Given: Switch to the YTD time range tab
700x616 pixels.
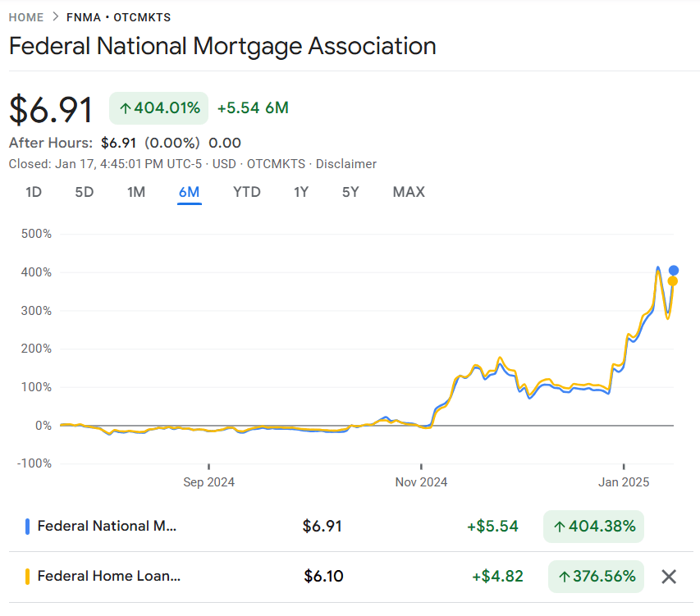Looking at the screenshot, I should pyautogui.click(x=246, y=192).
